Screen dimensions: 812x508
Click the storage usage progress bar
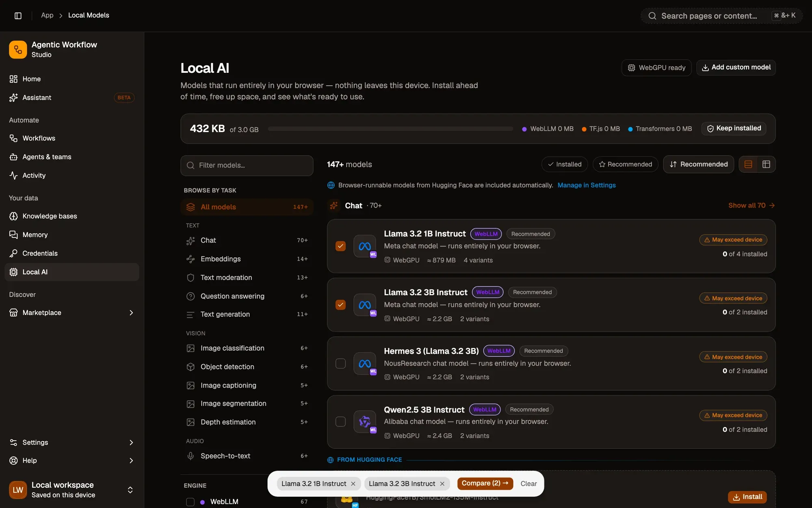pos(390,129)
